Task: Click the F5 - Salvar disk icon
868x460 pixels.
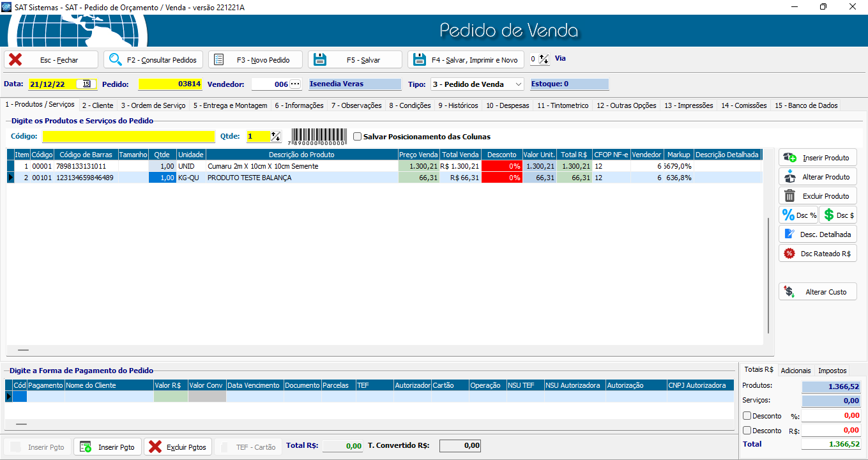Action: pos(320,59)
